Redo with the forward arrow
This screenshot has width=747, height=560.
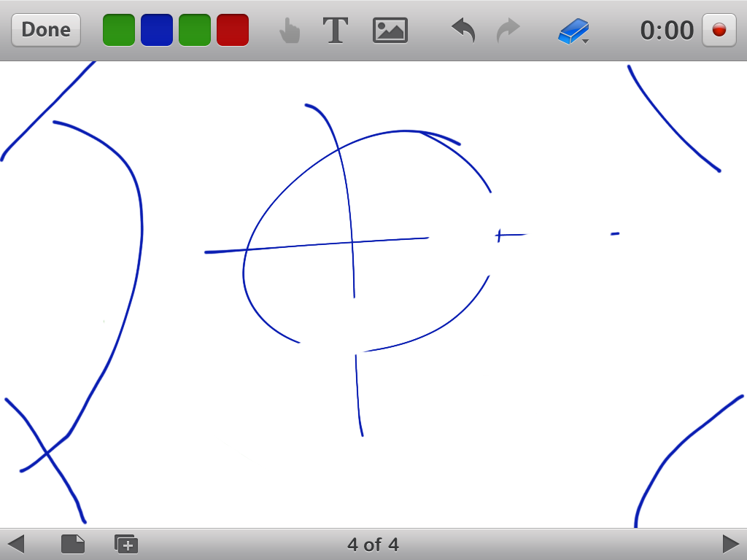[x=508, y=30]
